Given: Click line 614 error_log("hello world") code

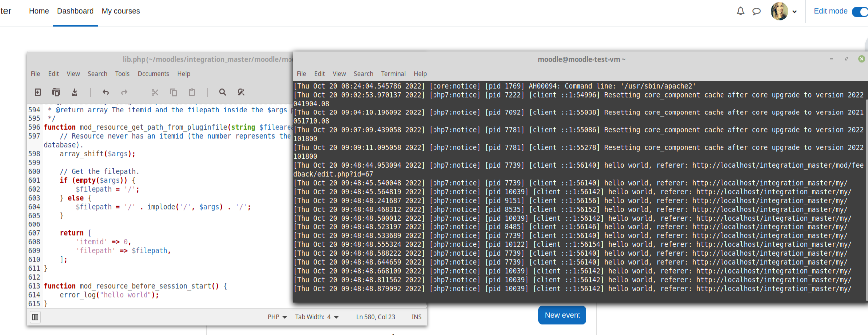Looking at the screenshot, I should tap(109, 295).
